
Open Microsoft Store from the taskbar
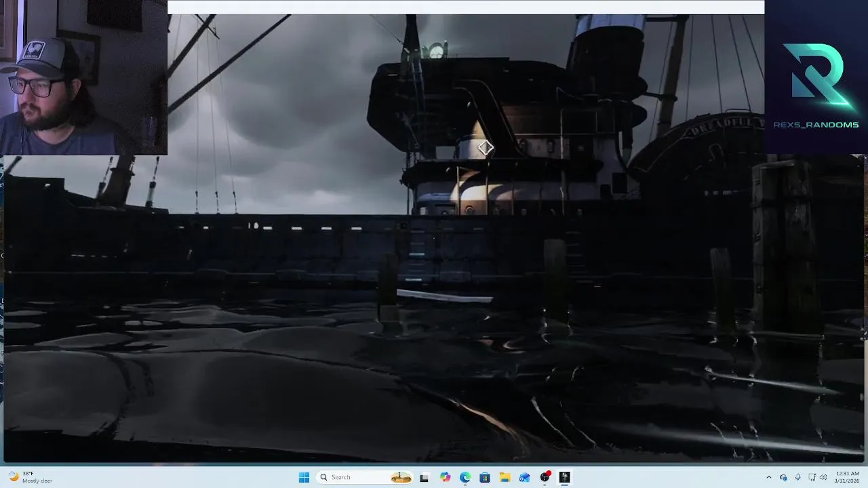[x=485, y=477]
